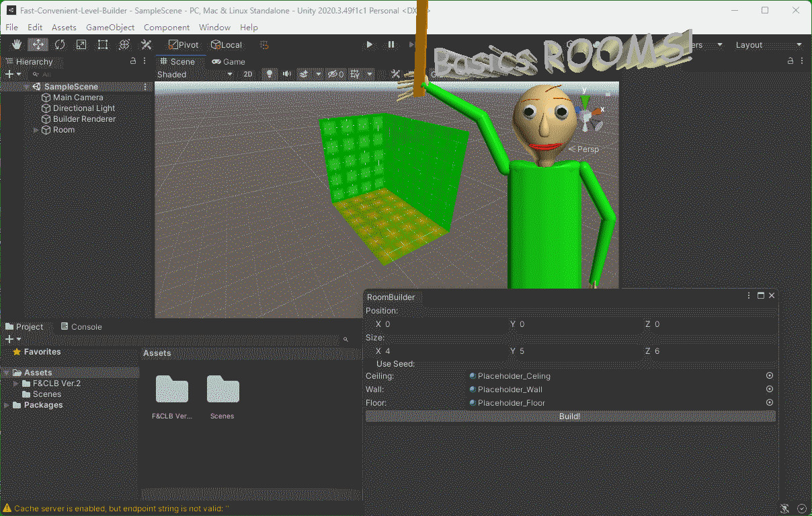The image size is (812, 516).
Task: Pick the Ceiling material object selector
Action: point(770,376)
